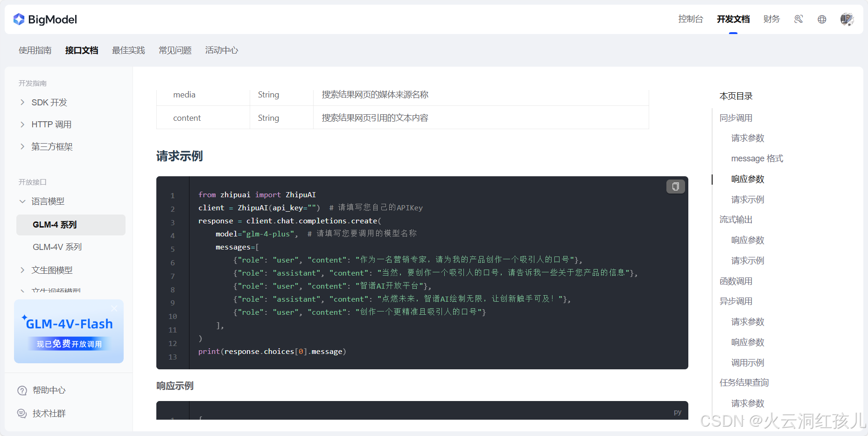This screenshot has width=868, height=436.
Task: Jump to 调用示例 in page contents
Action: click(748, 363)
